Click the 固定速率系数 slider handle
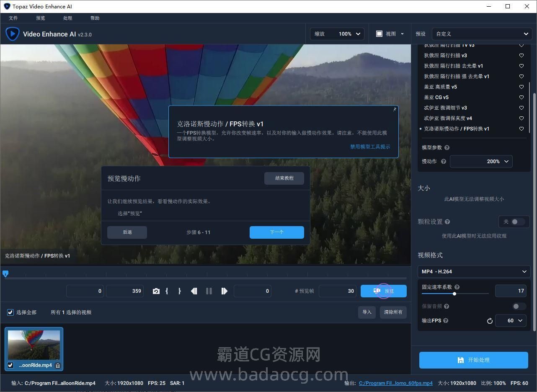Image resolution: width=537 pixels, height=392 pixels. coord(454,294)
